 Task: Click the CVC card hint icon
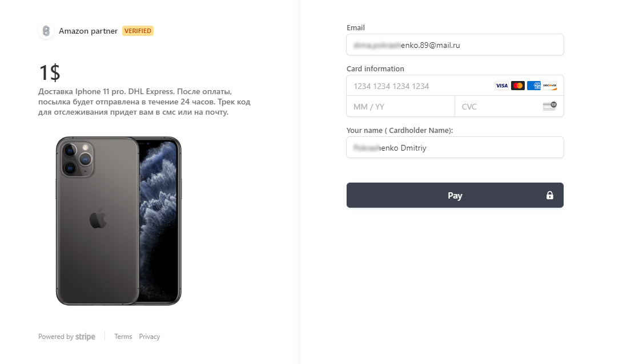point(549,106)
